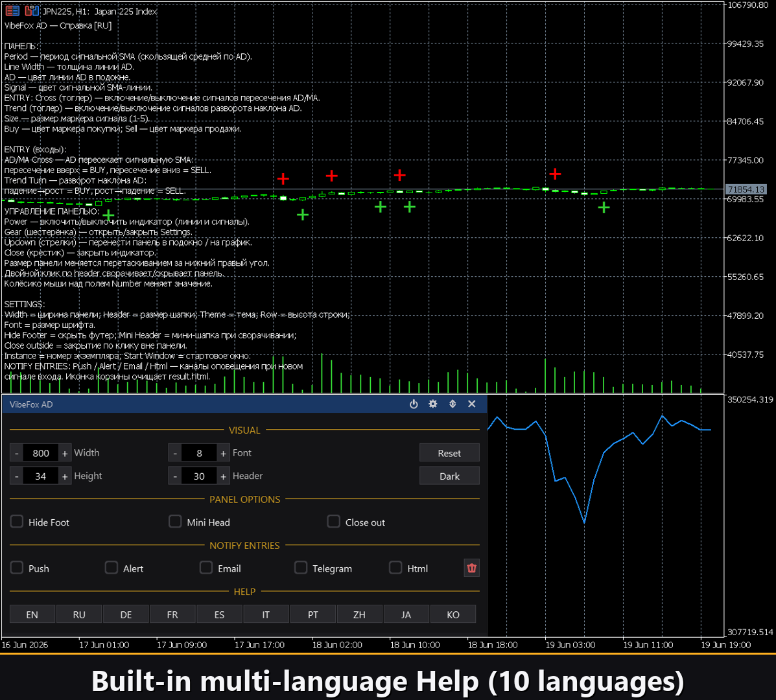Show help in German with DE

126,614
